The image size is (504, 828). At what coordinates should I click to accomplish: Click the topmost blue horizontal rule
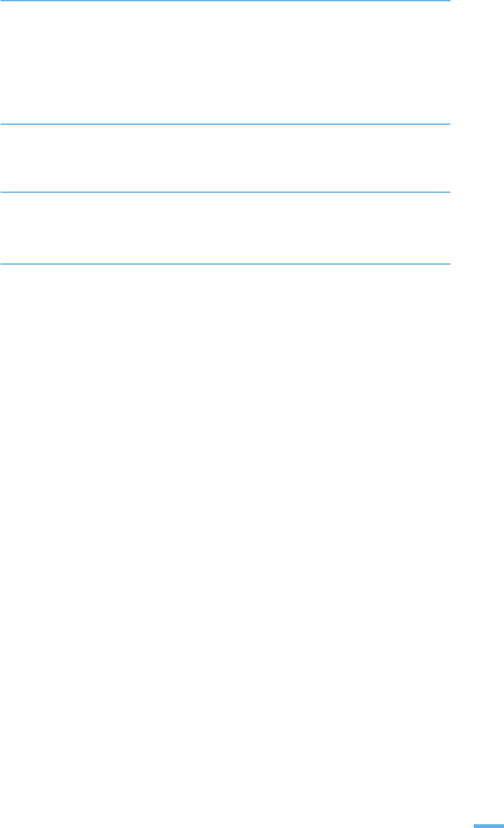[x=226, y=1]
